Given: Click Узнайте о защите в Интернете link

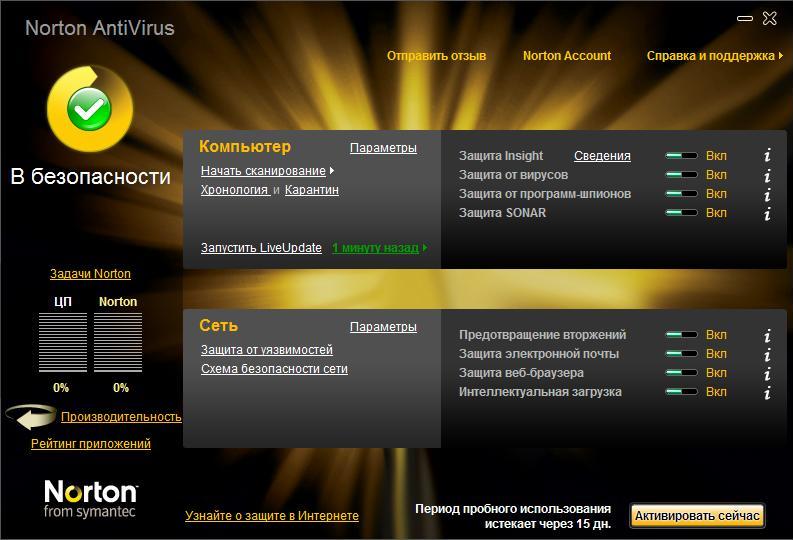Looking at the screenshot, I should click(x=272, y=516).
